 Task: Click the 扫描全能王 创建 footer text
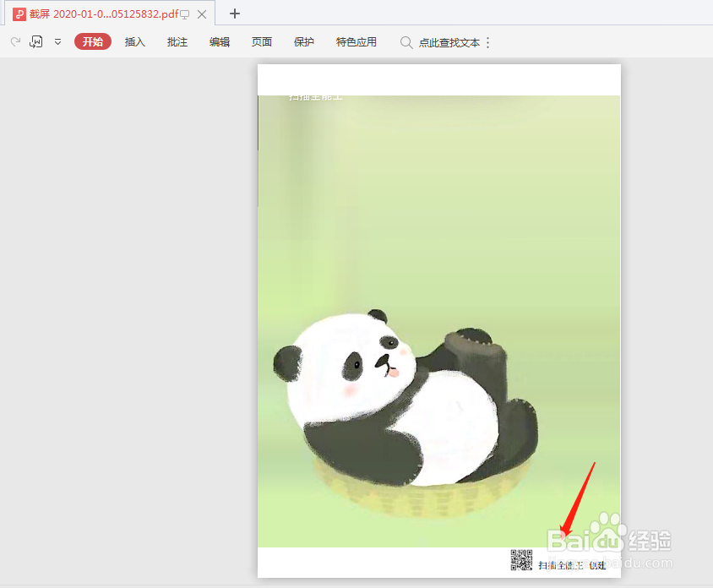click(x=572, y=565)
